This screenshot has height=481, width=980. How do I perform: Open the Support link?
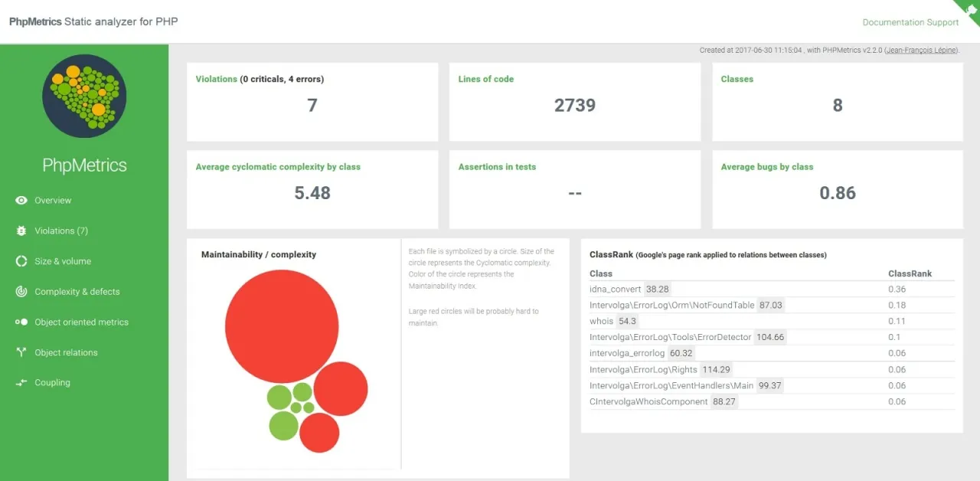[942, 22]
